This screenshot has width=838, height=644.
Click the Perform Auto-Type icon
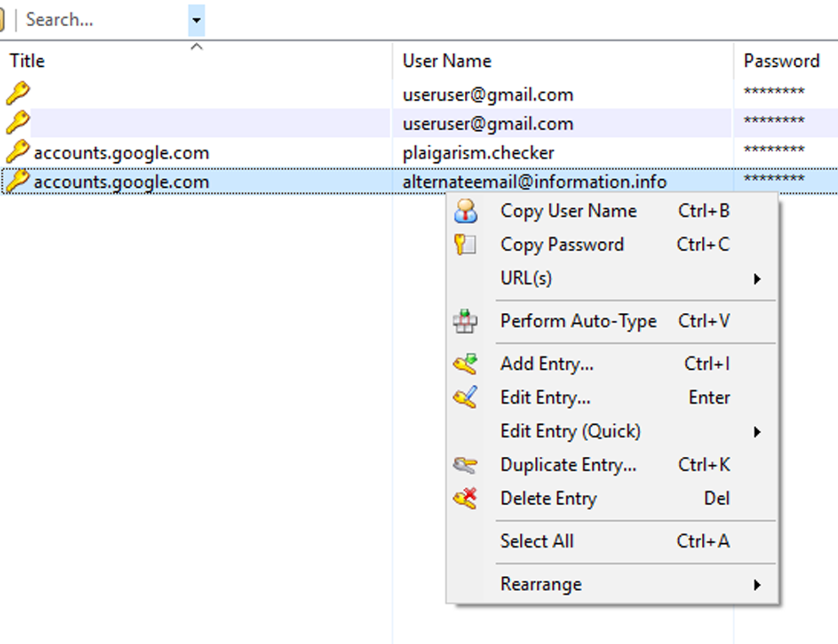point(465,321)
